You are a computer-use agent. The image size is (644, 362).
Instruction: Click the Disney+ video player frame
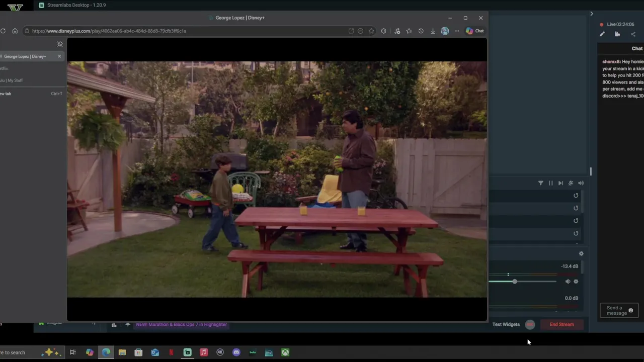pos(277,179)
